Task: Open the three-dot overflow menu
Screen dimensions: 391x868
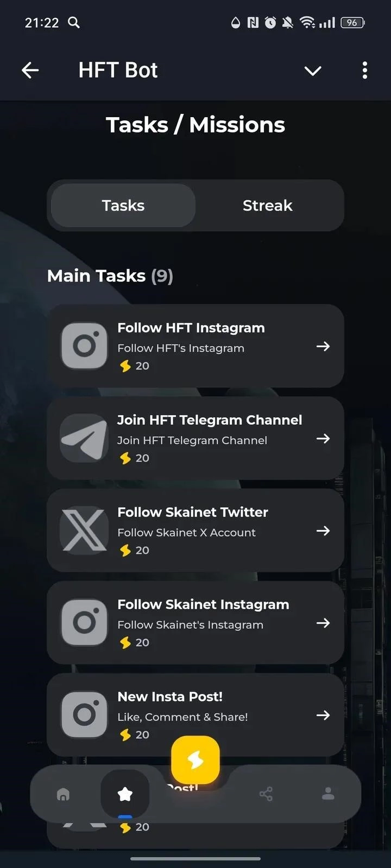Action: click(364, 70)
